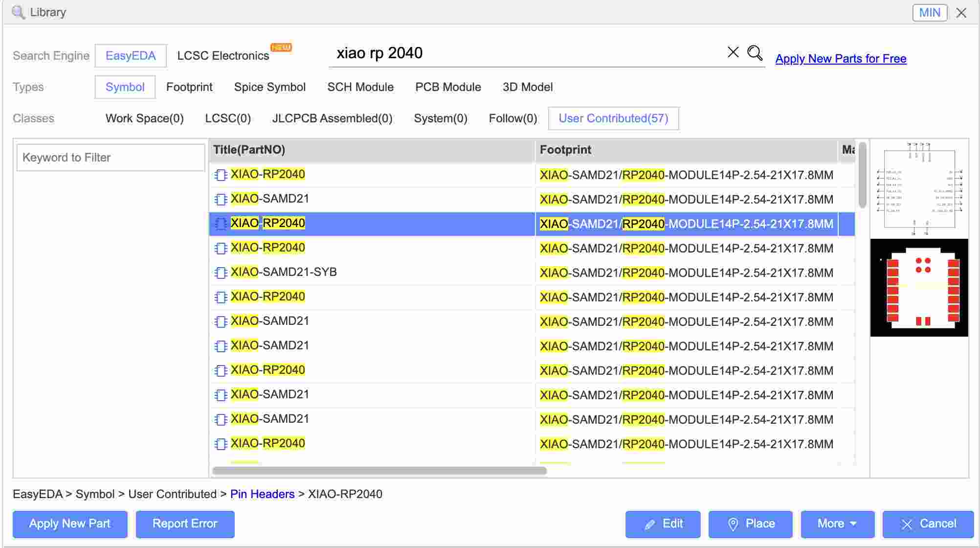Select the LCSC(0) class
Viewport: 980px width, 548px height.
228,118
